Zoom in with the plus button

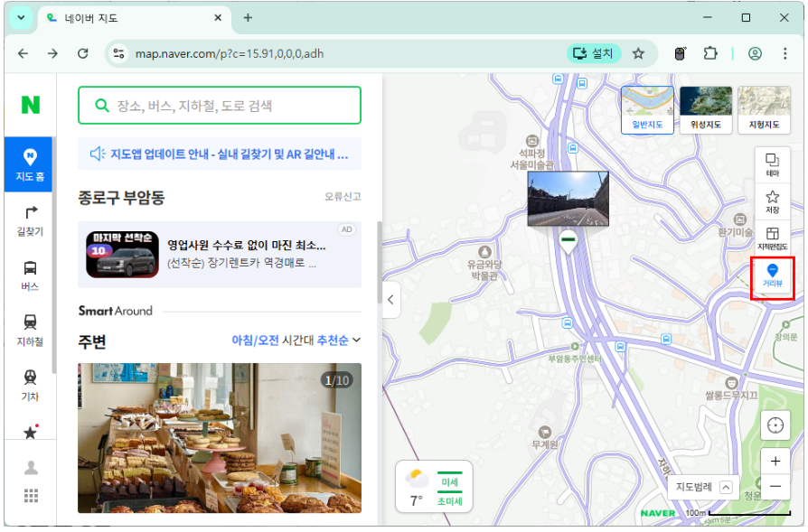click(775, 460)
